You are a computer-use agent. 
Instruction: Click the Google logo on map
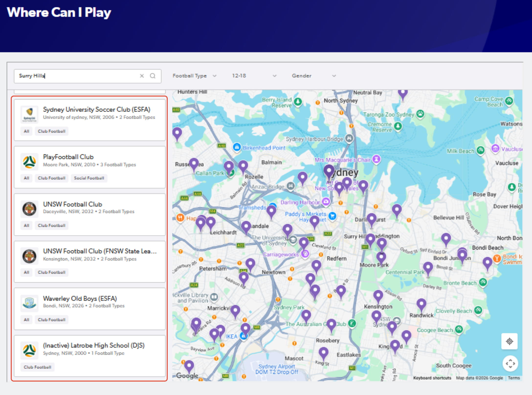pos(187,375)
